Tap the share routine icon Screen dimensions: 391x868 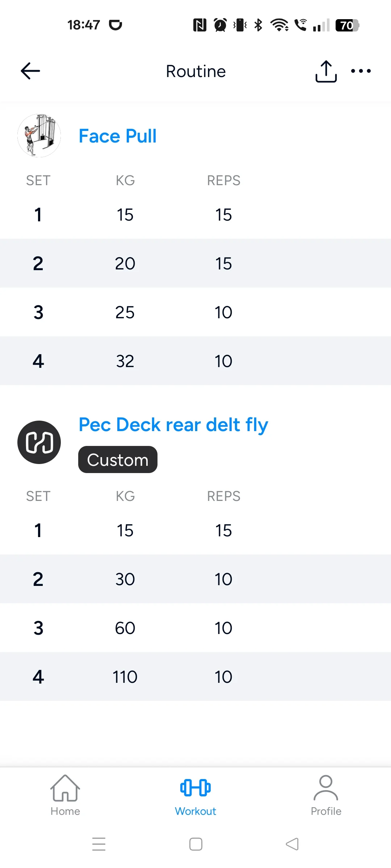pos(326,71)
